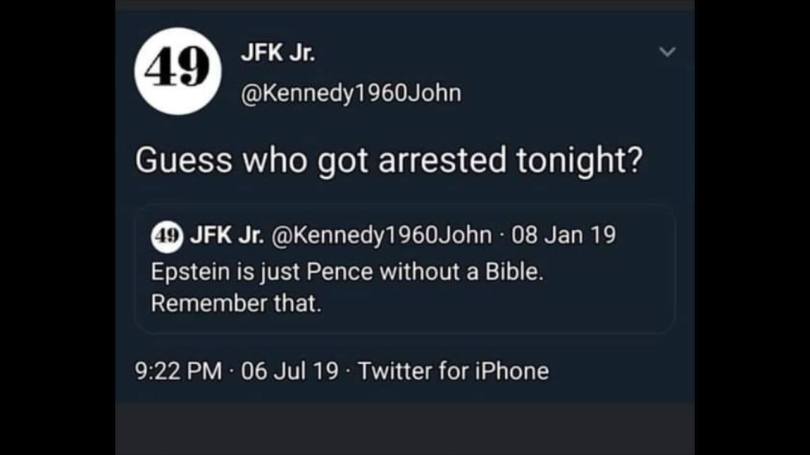Open the tweet options chevron menu

(667, 52)
